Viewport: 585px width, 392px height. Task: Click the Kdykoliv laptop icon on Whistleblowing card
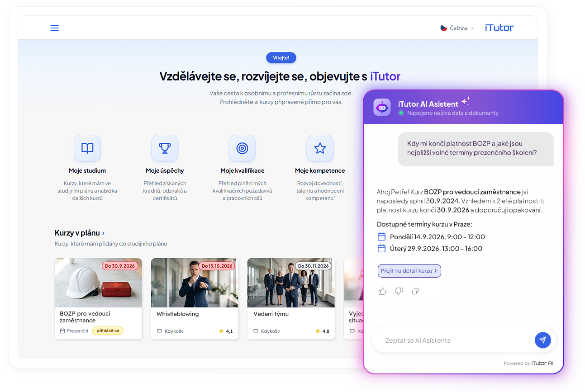point(159,331)
